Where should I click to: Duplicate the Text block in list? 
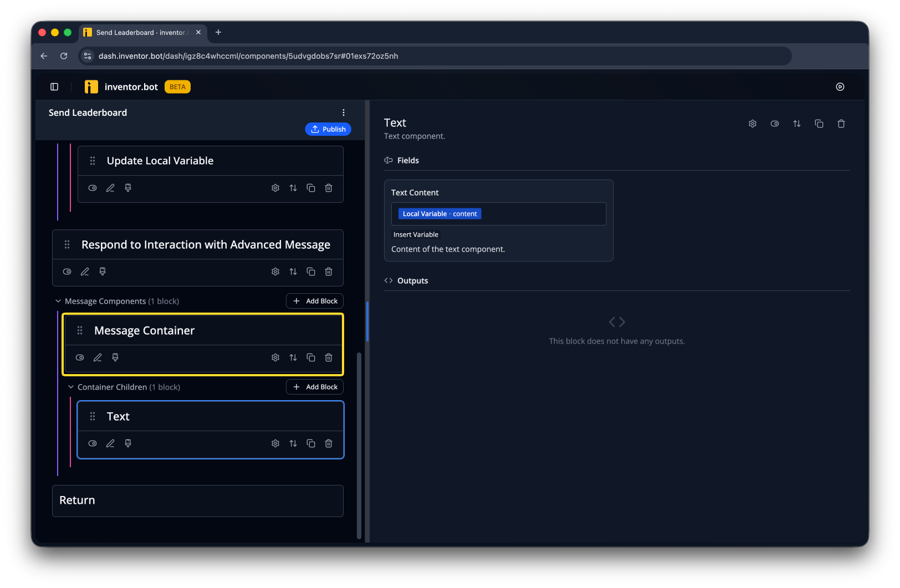pyautogui.click(x=311, y=444)
